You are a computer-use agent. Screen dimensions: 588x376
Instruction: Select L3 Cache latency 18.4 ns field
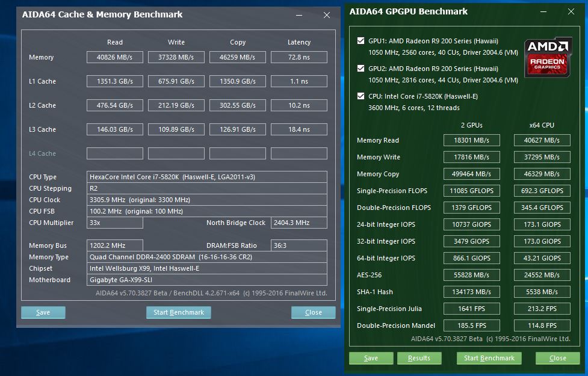point(299,129)
